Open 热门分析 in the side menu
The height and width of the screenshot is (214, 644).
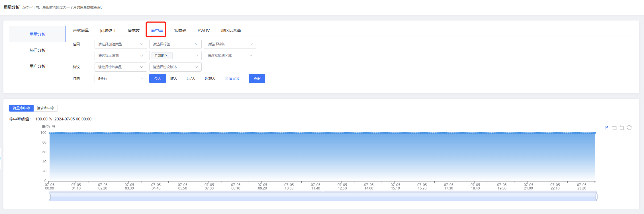(x=38, y=50)
